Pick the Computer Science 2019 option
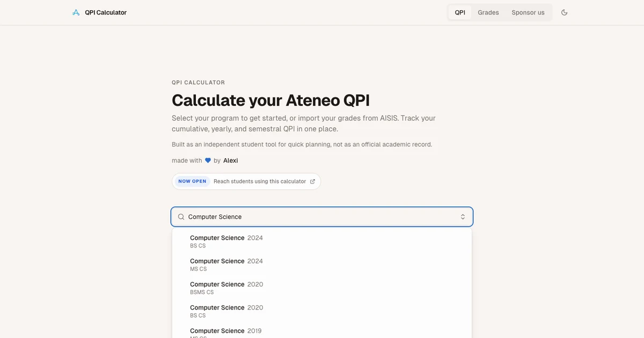Viewport: 644px width, 338px height. pos(322,331)
